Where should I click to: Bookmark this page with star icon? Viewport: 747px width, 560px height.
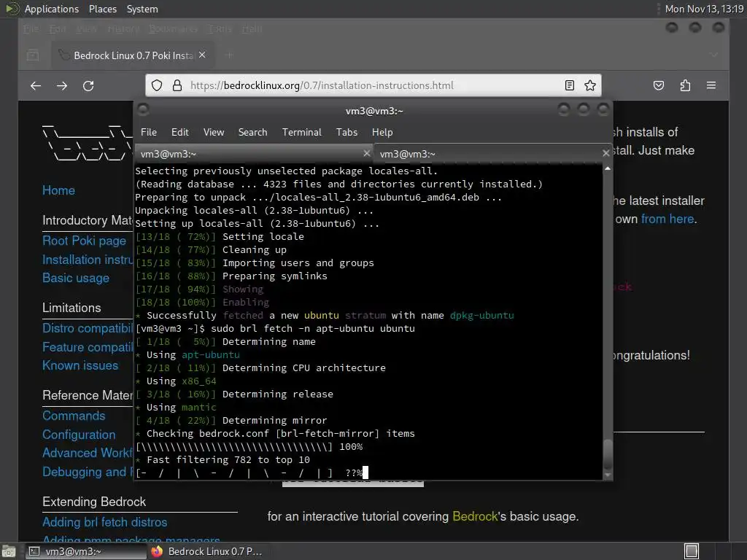point(590,85)
